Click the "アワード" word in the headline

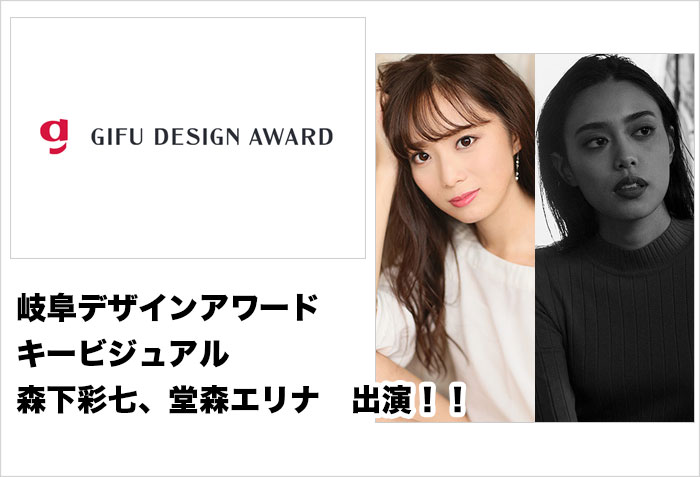click(259, 307)
